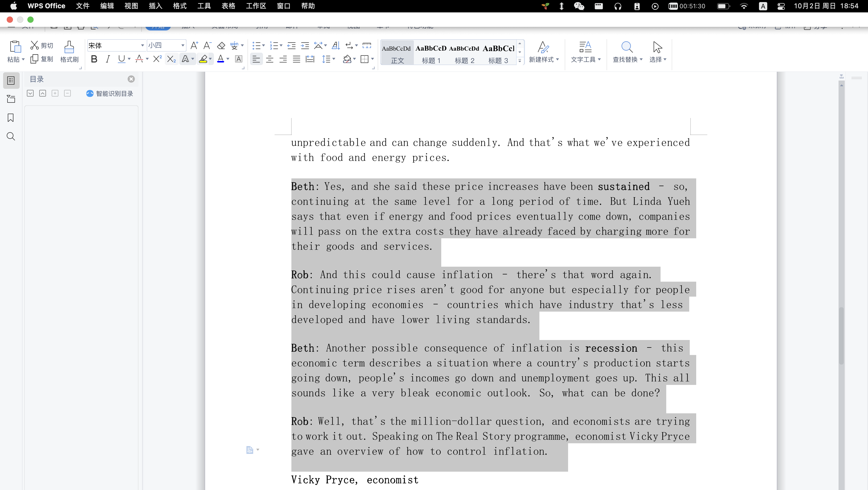868x490 pixels.
Task: Expand the font size dropdown showing 小四
Action: 183,45
